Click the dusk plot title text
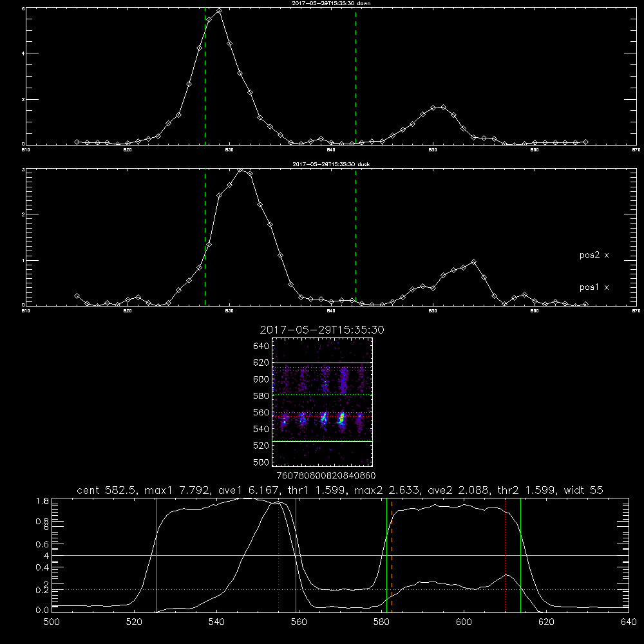Screen dimensions: 644x644 [331, 164]
